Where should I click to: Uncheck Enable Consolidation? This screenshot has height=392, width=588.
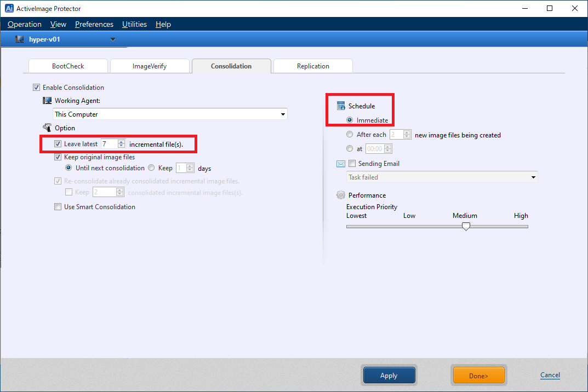tap(36, 87)
